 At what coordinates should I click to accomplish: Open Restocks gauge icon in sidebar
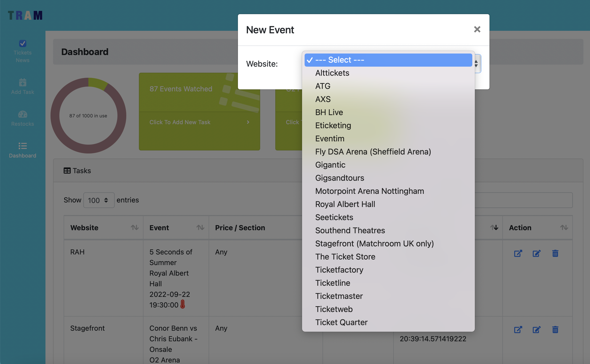click(22, 114)
